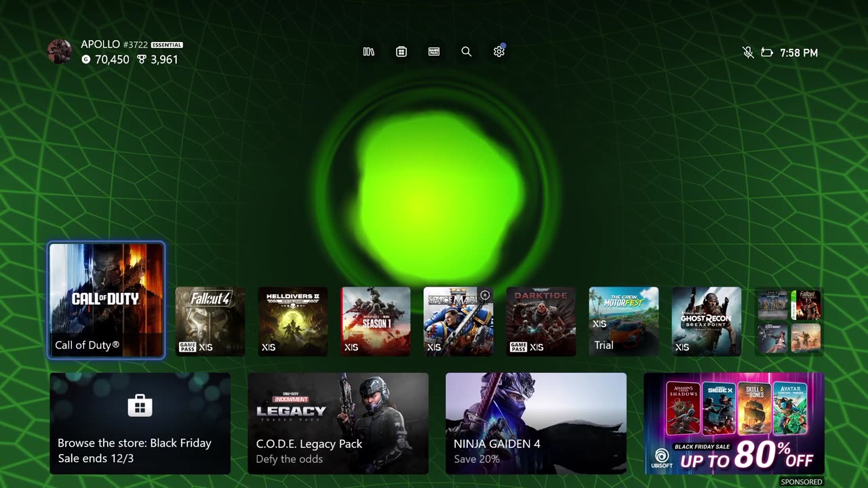Select the APOLLO gamertag name
This screenshot has height=488, width=868.
(100, 44)
